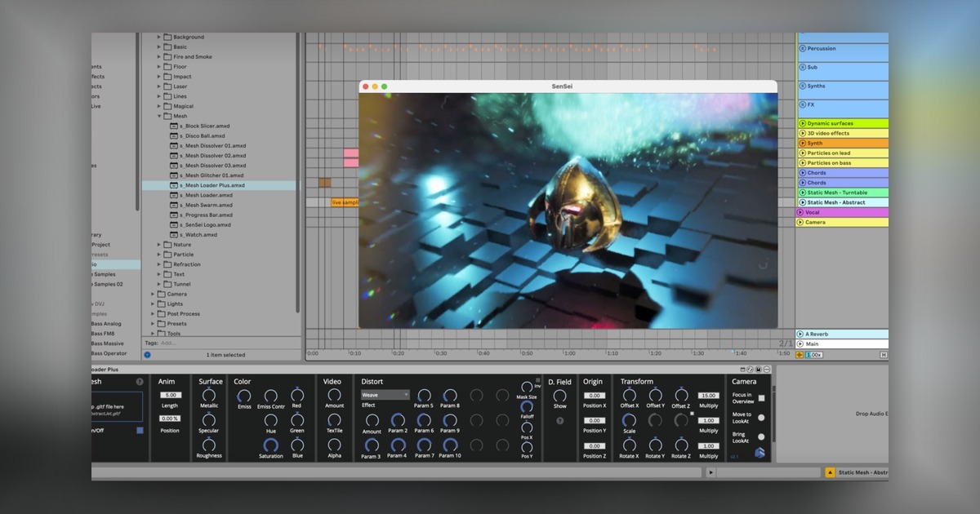
Task: Click the FX track circle icon
Action: [x=802, y=104]
